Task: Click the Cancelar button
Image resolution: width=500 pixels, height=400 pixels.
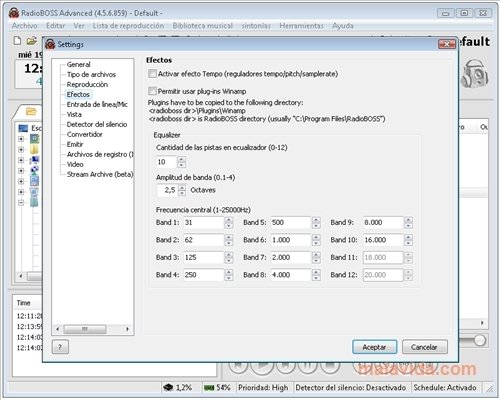Action: [424, 347]
